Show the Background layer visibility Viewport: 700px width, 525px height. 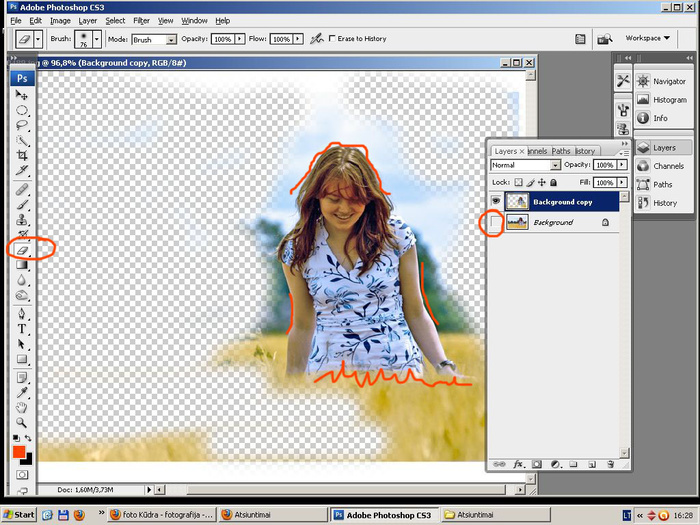pos(496,222)
